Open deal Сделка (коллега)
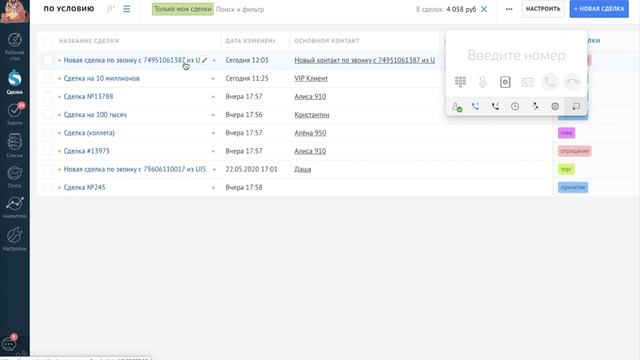The width and height of the screenshot is (640, 360). pyautogui.click(x=89, y=133)
